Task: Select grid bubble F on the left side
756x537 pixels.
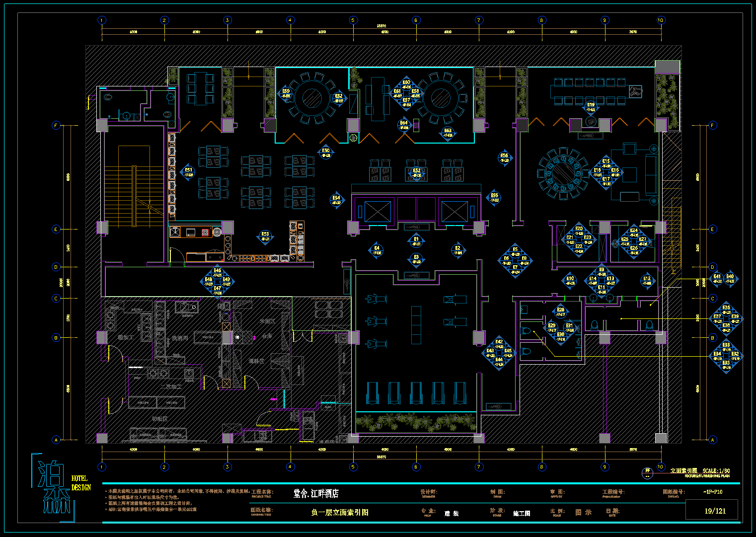Action: pos(56,125)
